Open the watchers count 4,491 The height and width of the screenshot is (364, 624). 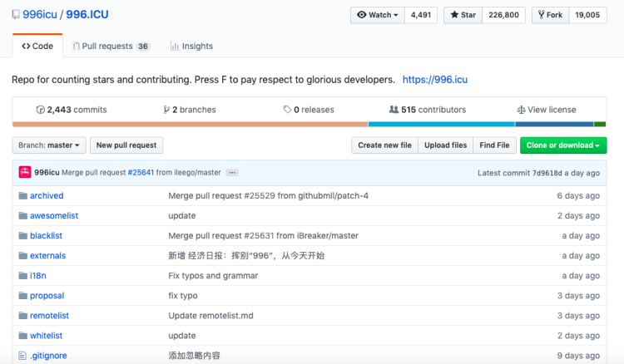pos(421,15)
